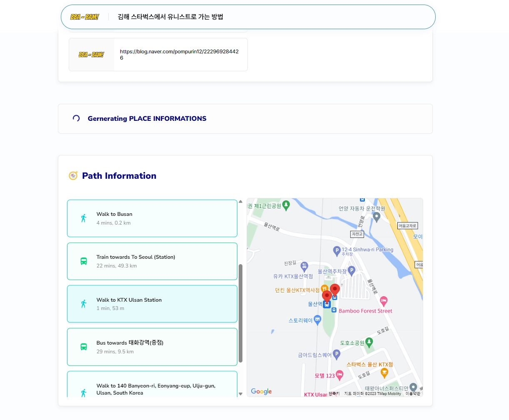Click the Google logo on the map
Screen dimensions: 509x420
pos(261,392)
